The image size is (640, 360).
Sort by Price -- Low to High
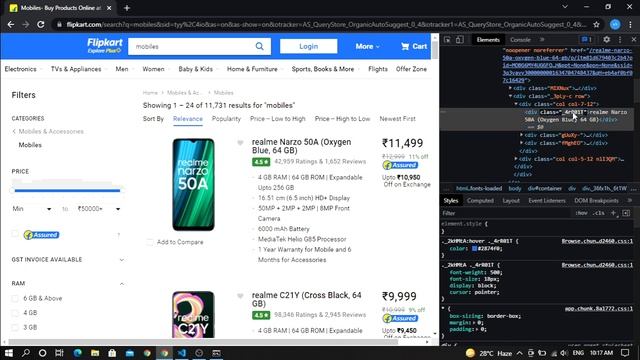278,119
